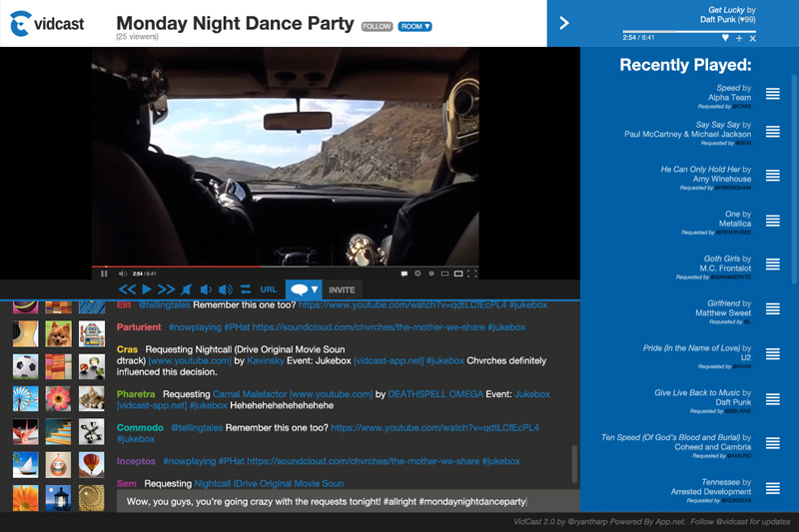Seek within the red video progress bar

pos(285,266)
